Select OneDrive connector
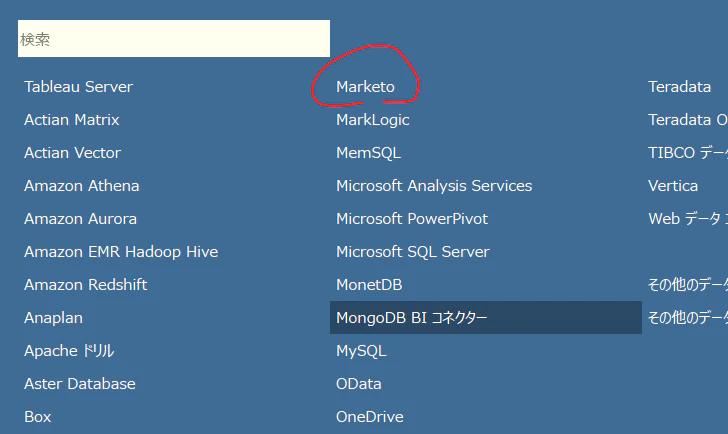 (370, 417)
